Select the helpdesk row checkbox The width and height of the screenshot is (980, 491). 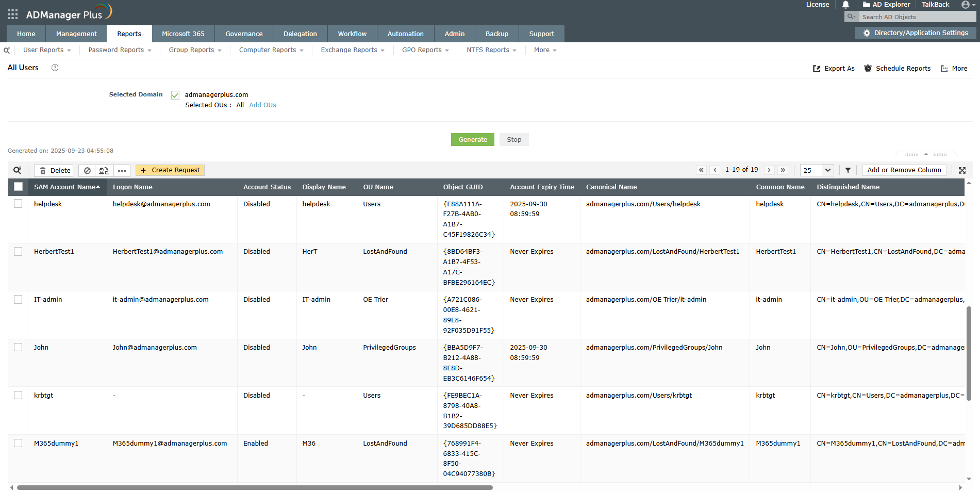(x=18, y=204)
